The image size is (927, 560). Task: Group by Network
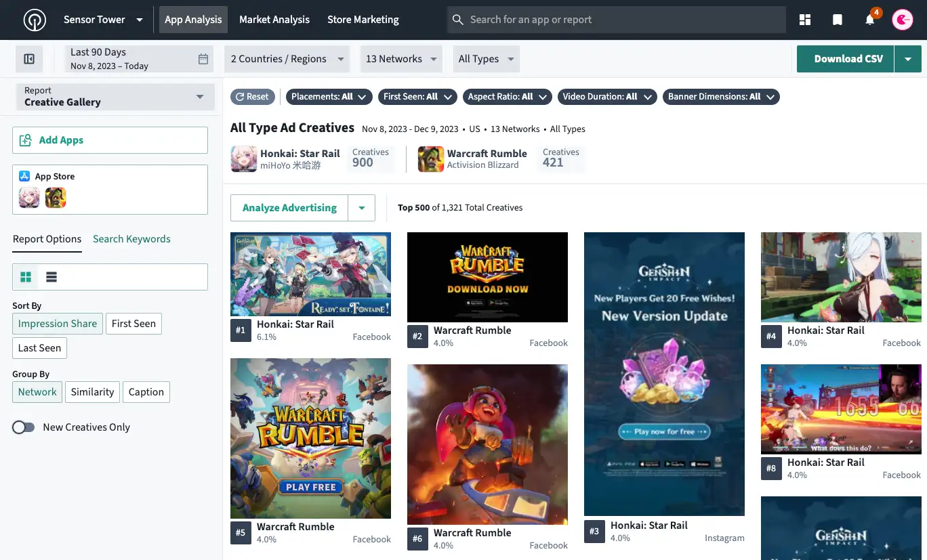click(37, 392)
